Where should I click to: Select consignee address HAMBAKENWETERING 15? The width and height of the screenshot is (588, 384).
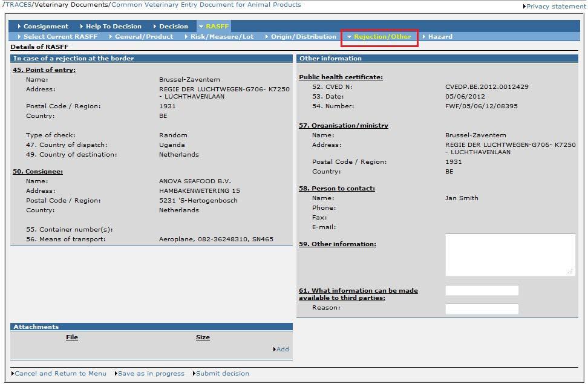click(199, 191)
